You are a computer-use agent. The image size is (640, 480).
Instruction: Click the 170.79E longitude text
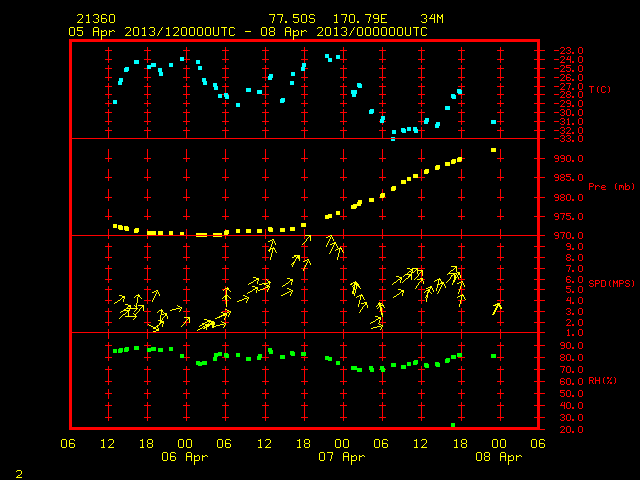click(x=360, y=19)
